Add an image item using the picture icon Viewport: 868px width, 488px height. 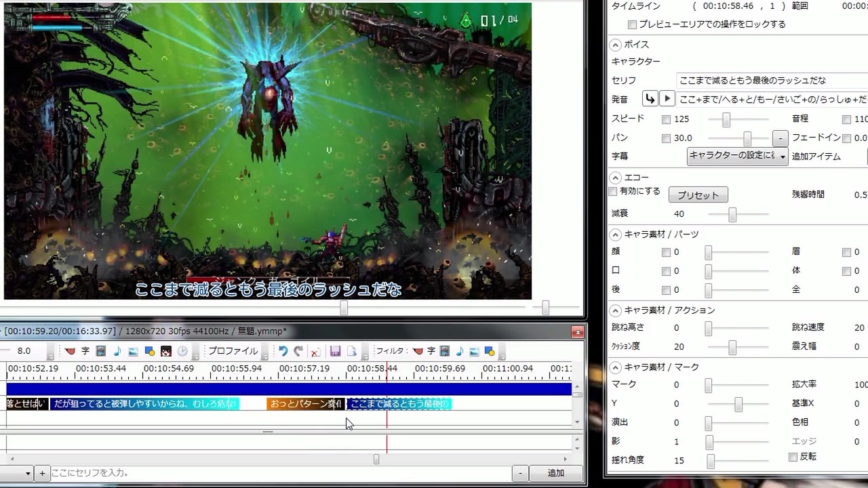coord(133,351)
